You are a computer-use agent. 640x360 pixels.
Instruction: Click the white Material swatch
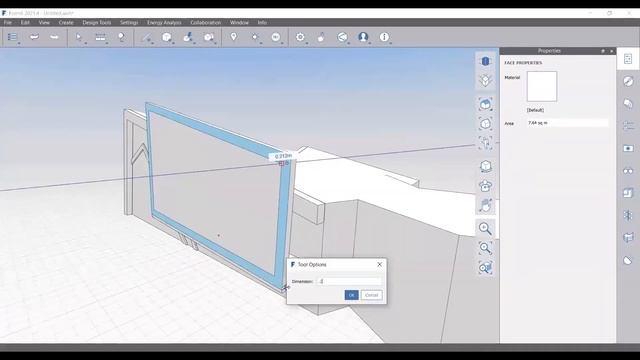[542, 86]
